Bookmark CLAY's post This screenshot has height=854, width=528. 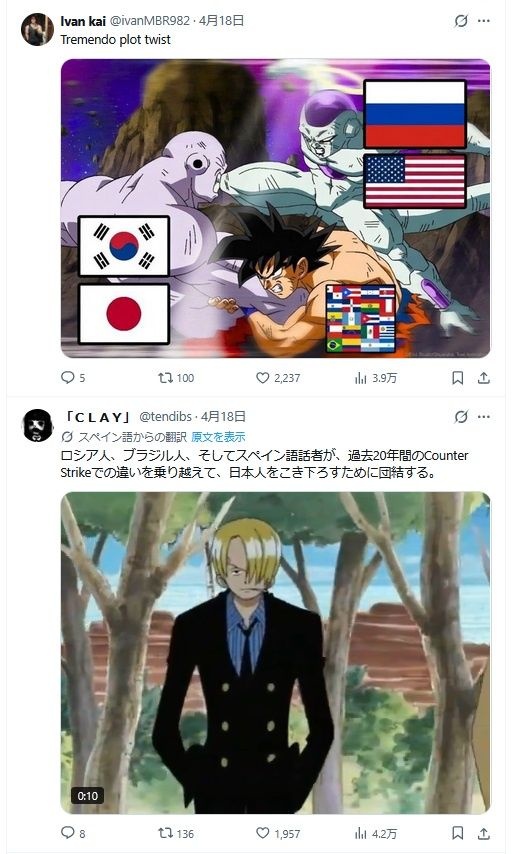tap(458, 833)
